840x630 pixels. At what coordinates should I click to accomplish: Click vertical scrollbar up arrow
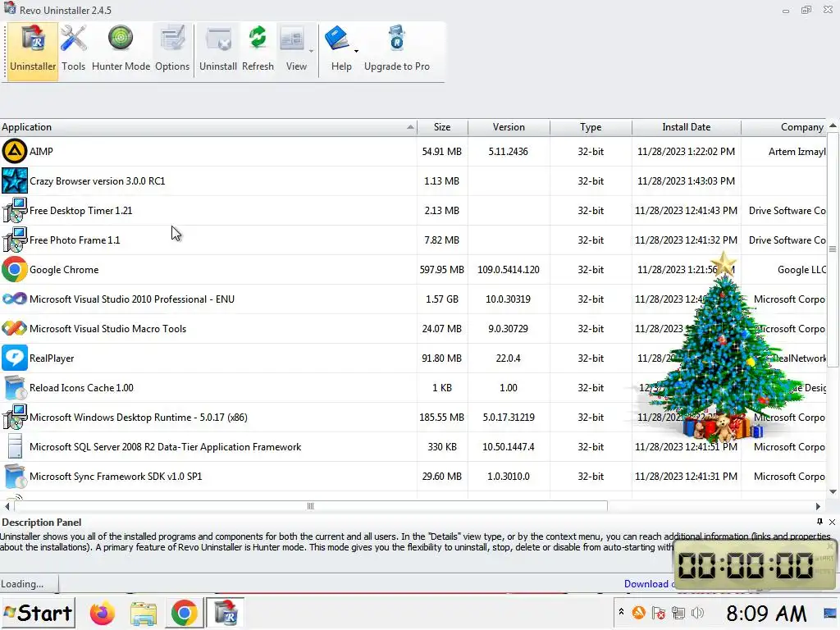point(833,126)
